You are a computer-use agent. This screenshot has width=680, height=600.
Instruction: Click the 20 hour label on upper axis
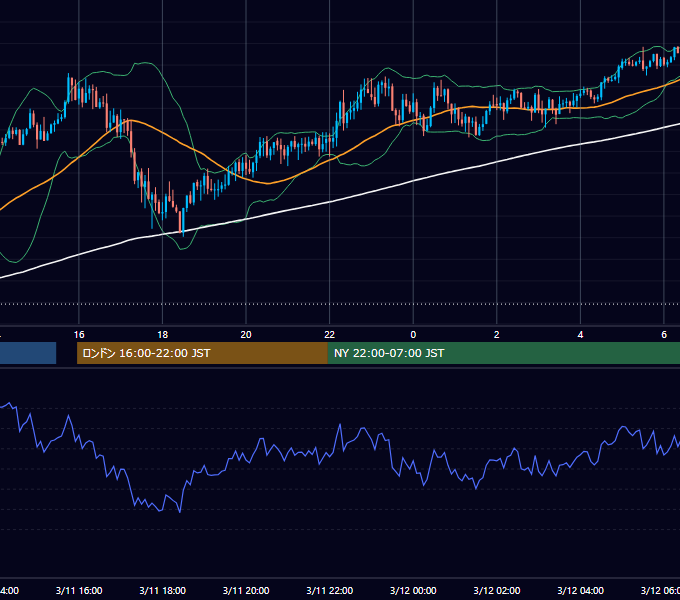pyautogui.click(x=246, y=335)
